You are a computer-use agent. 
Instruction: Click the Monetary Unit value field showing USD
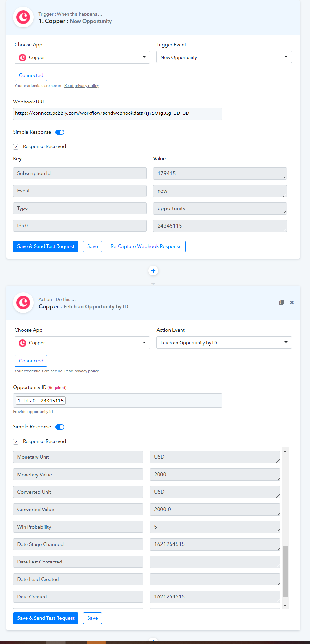[x=215, y=457]
